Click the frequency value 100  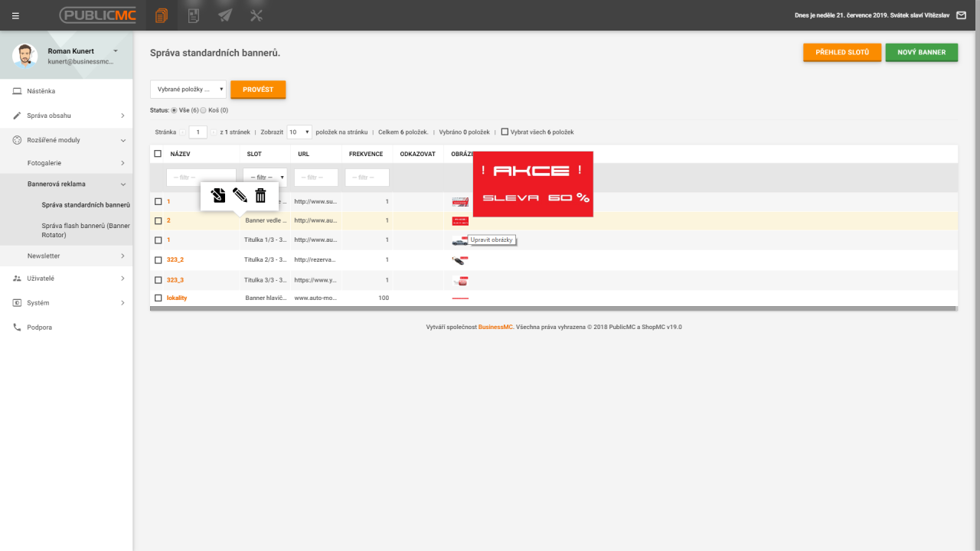click(x=384, y=298)
